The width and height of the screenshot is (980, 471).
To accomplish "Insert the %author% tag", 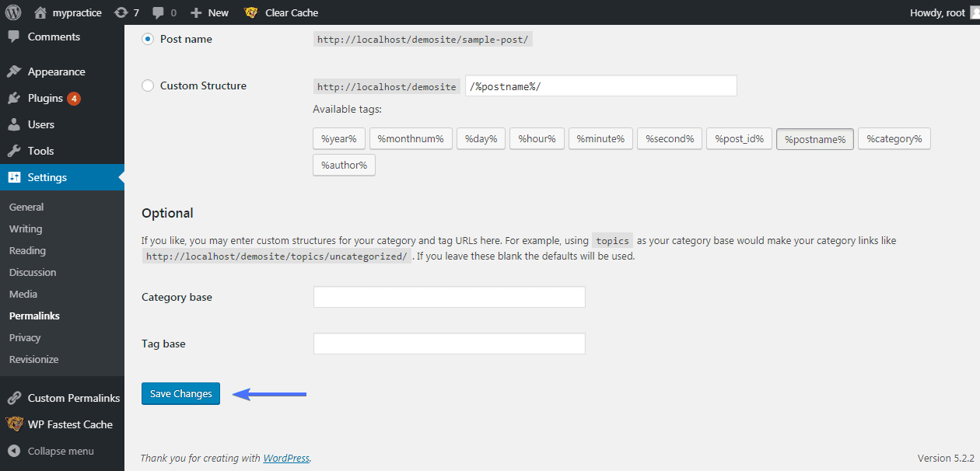I will tap(344, 165).
